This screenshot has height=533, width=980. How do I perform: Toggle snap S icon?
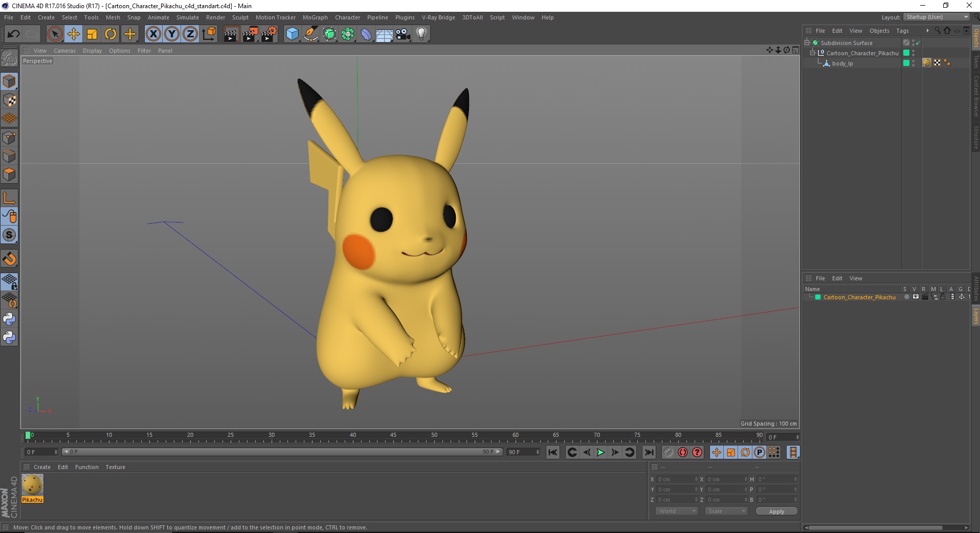pyautogui.click(x=9, y=235)
